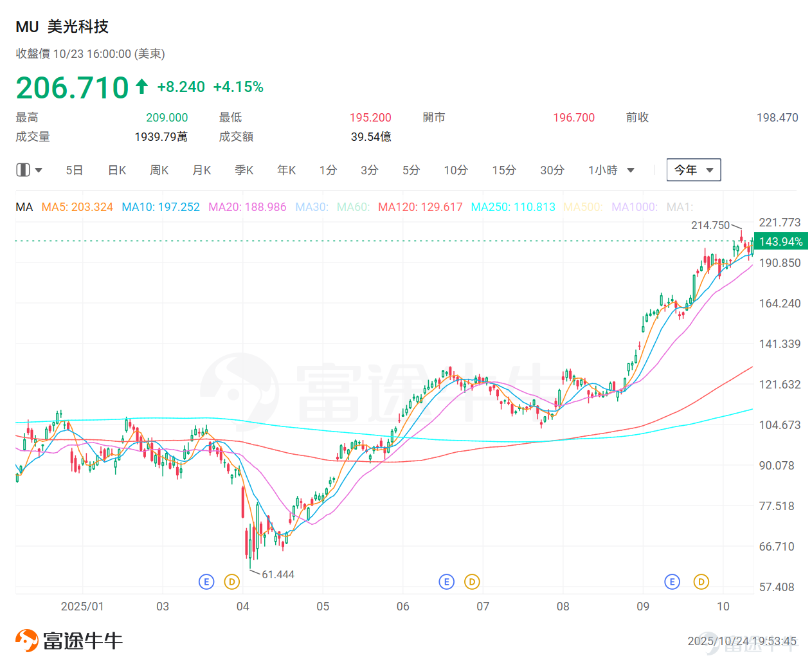Click the 成交量 value 1939.79萬

pyautogui.click(x=161, y=137)
